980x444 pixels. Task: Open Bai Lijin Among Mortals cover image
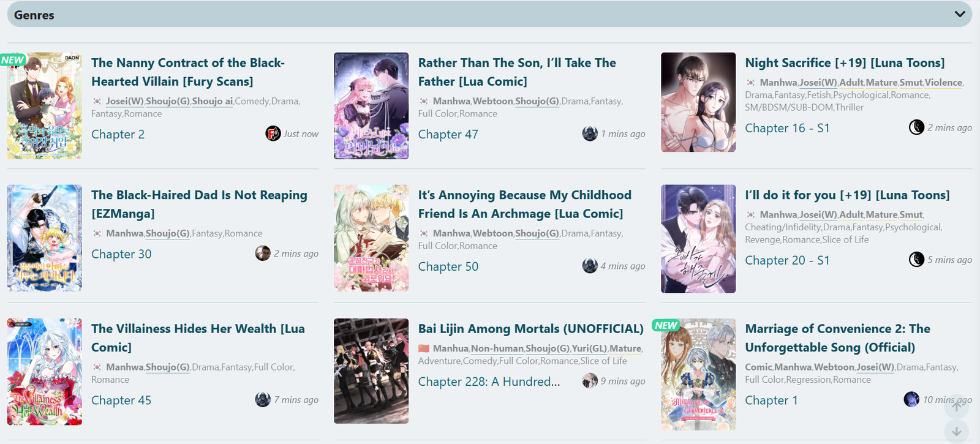(371, 371)
